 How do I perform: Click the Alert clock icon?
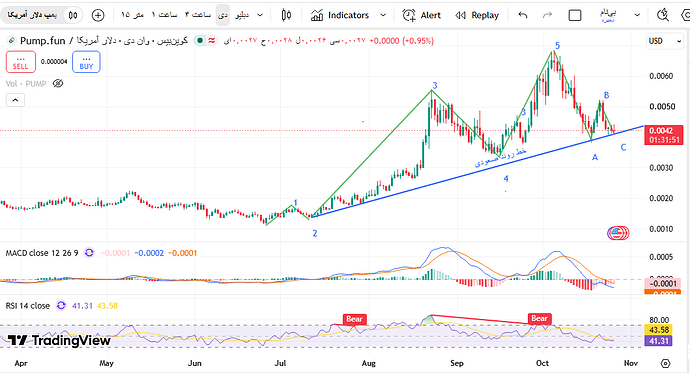(x=409, y=15)
